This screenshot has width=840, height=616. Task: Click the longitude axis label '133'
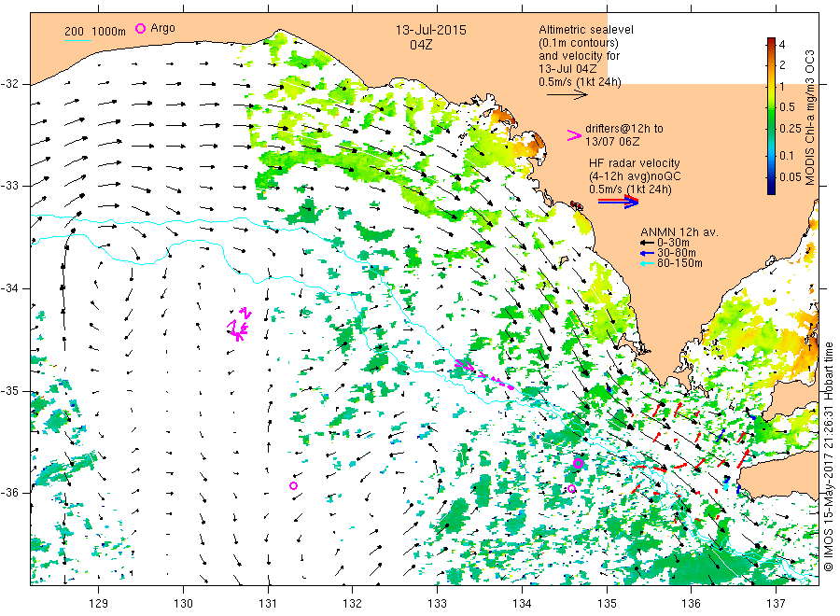[437, 604]
